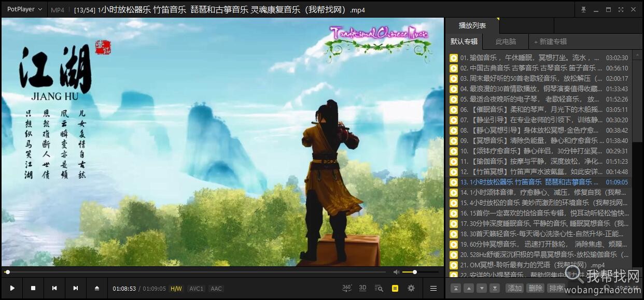
Task: Click the 排序 sort button
Action: click(x=556, y=288)
